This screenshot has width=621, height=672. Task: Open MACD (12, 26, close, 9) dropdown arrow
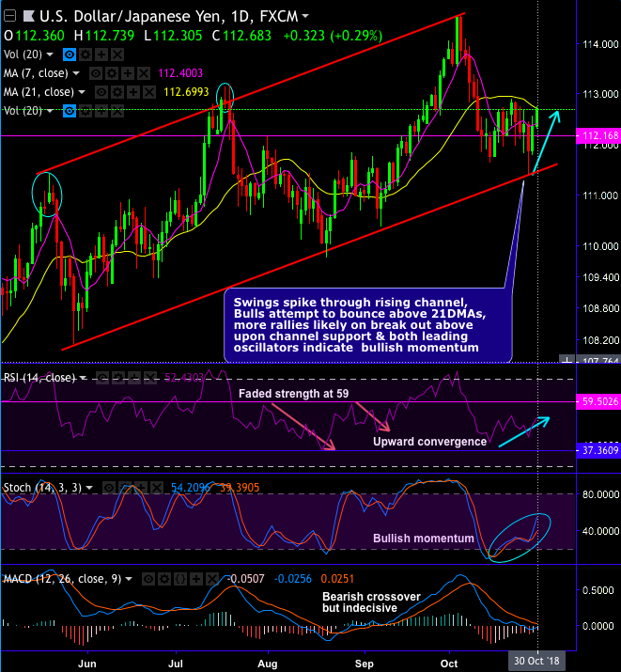pos(129,580)
